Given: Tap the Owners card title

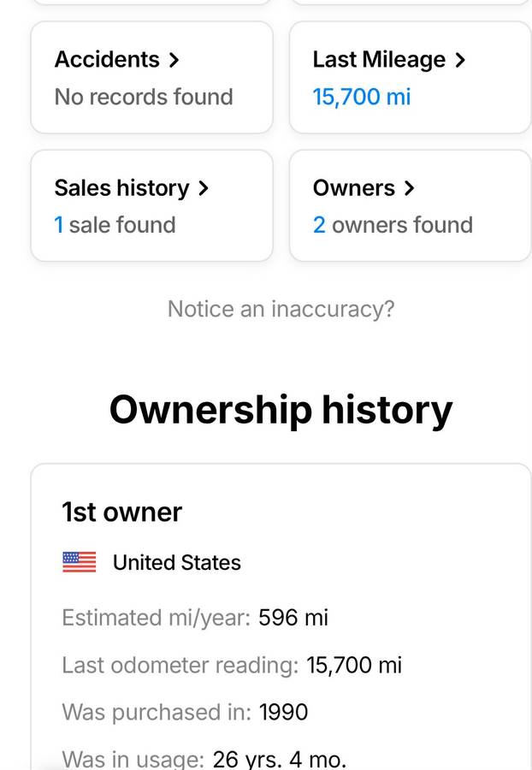Looking at the screenshot, I should (x=354, y=188).
